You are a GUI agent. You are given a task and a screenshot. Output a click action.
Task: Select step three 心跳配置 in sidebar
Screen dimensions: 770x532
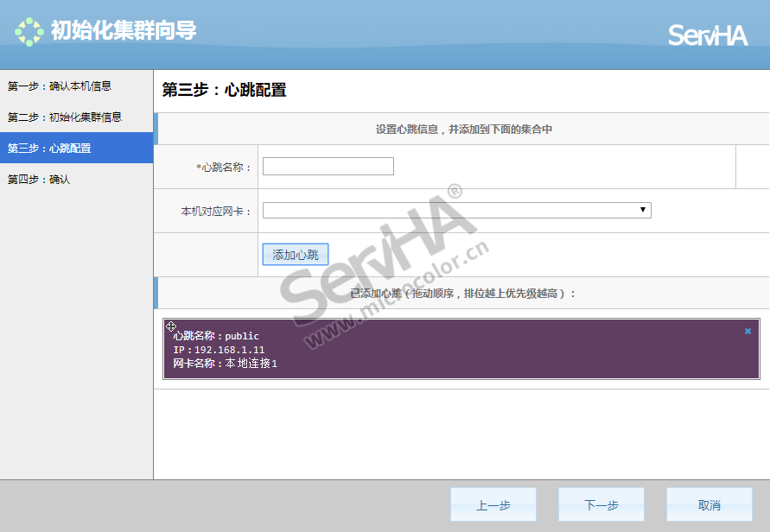pyautogui.click(x=50, y=149)
